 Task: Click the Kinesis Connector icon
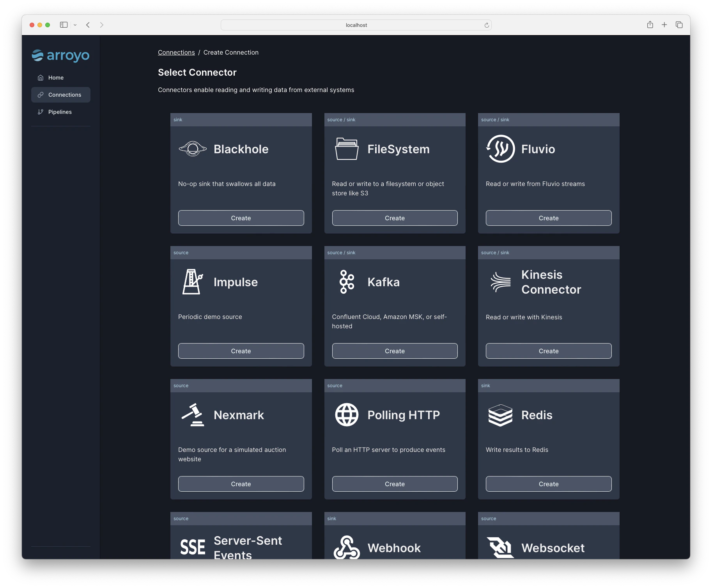[500, 282]
